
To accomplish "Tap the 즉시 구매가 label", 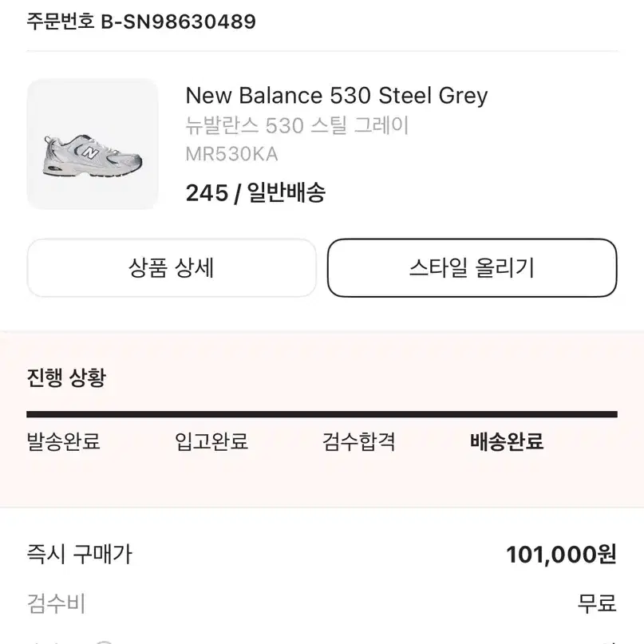I will pyautogui.click(x=79, y=554).
